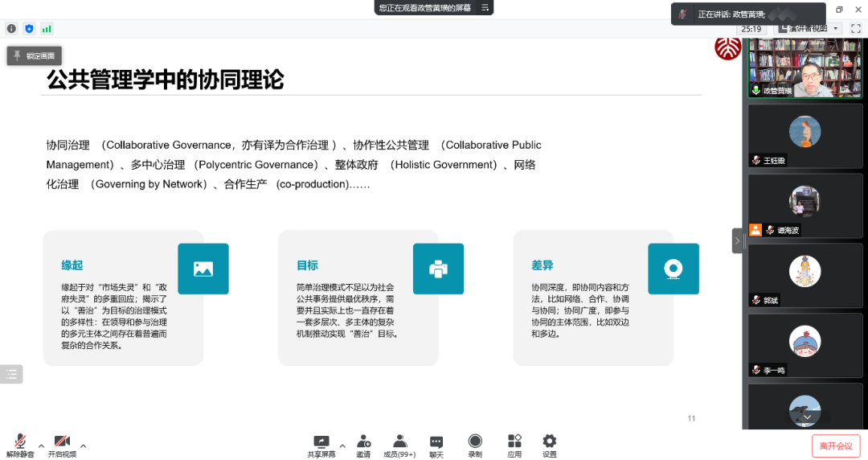Image resolution: width=868 pixels, height=460 pixels.
Task: Expand video options arrow beside 开启视频
Action: coord(83,445)
